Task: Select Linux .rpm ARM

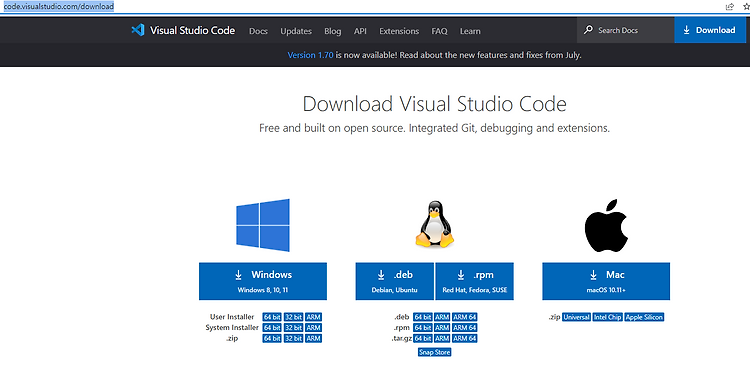Action: (442, 327)
